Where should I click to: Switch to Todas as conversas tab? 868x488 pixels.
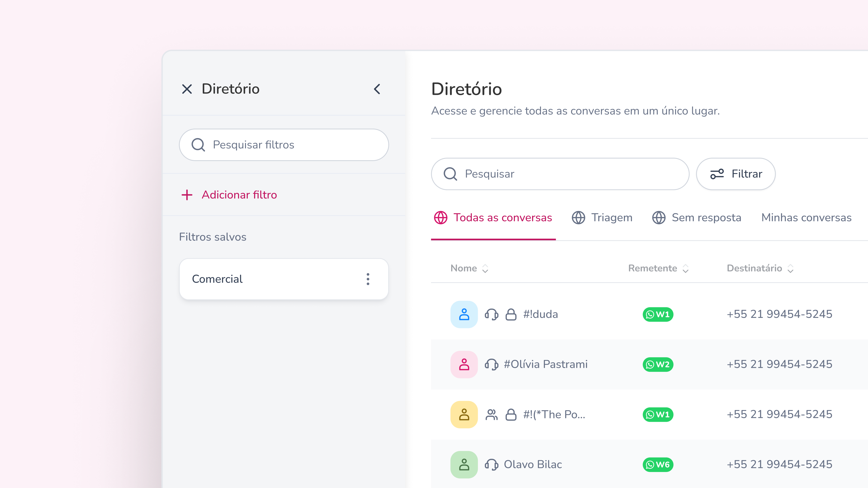(x=493, y=218)
